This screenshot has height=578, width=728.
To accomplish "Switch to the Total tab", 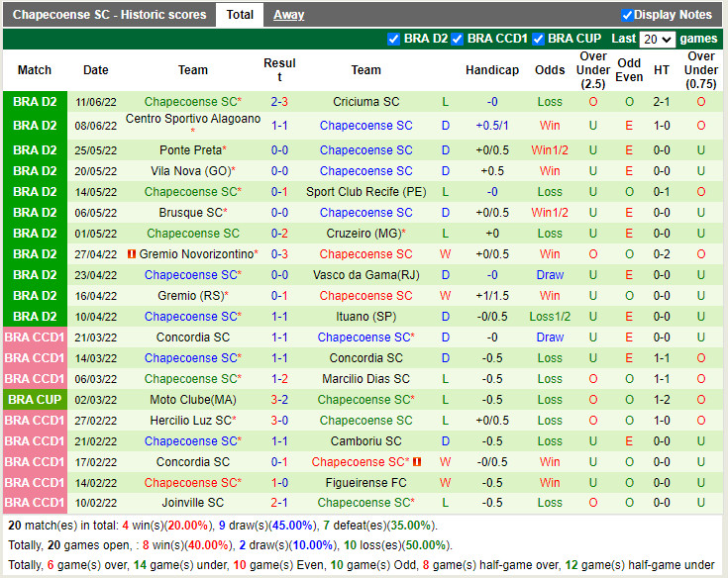I will tap(240, 15).
